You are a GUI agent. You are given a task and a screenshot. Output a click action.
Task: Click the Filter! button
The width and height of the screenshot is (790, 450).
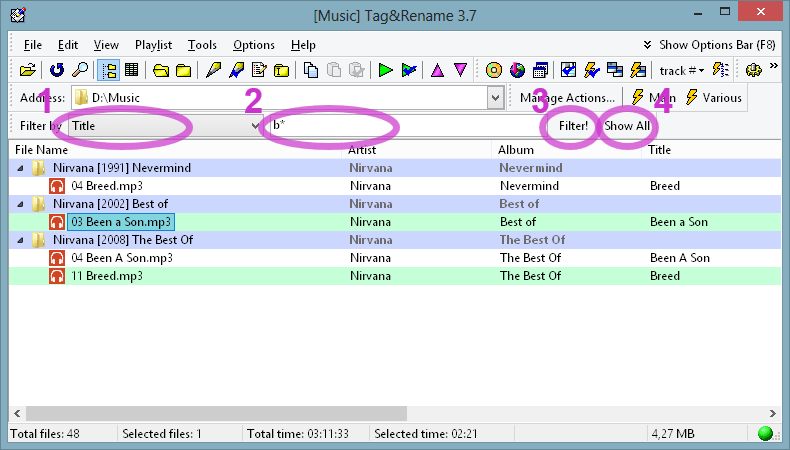573,125
